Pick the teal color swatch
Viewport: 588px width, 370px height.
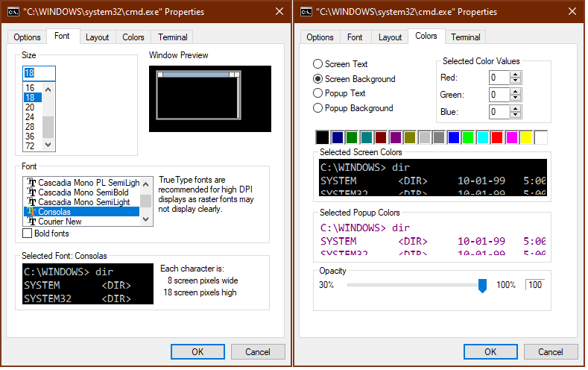click(367, 138)
